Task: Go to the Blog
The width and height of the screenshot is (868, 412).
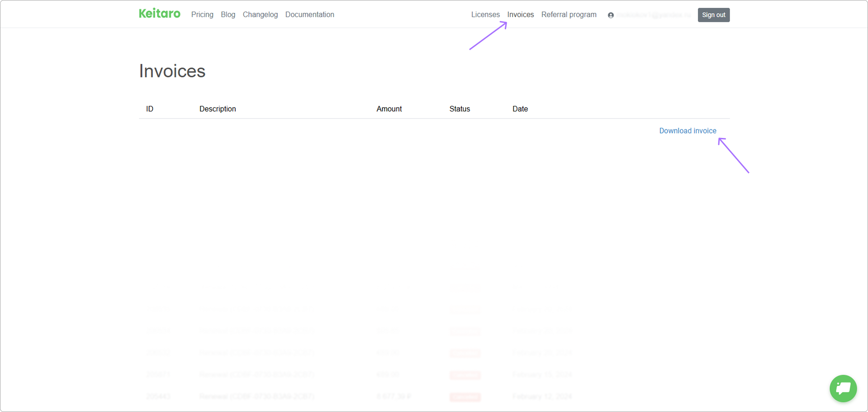Action: 228,14
